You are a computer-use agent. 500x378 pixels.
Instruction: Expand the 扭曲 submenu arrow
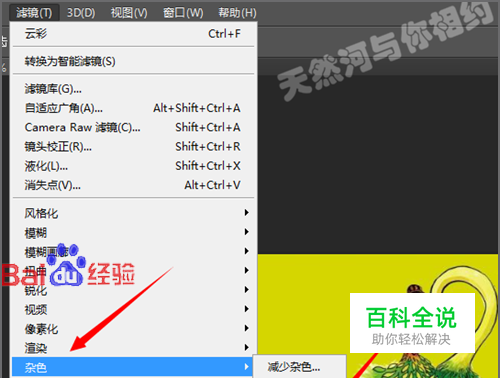pos(246,270)
